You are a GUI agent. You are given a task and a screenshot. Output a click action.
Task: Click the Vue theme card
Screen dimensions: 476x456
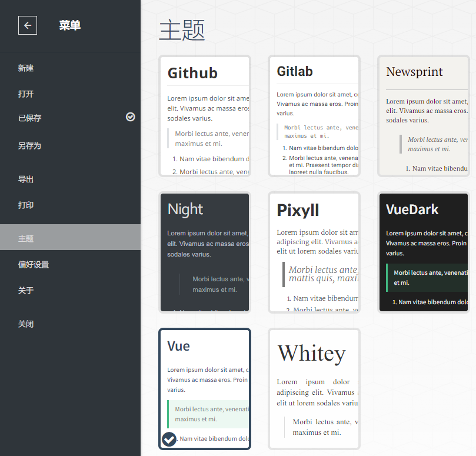click(205, 389)
